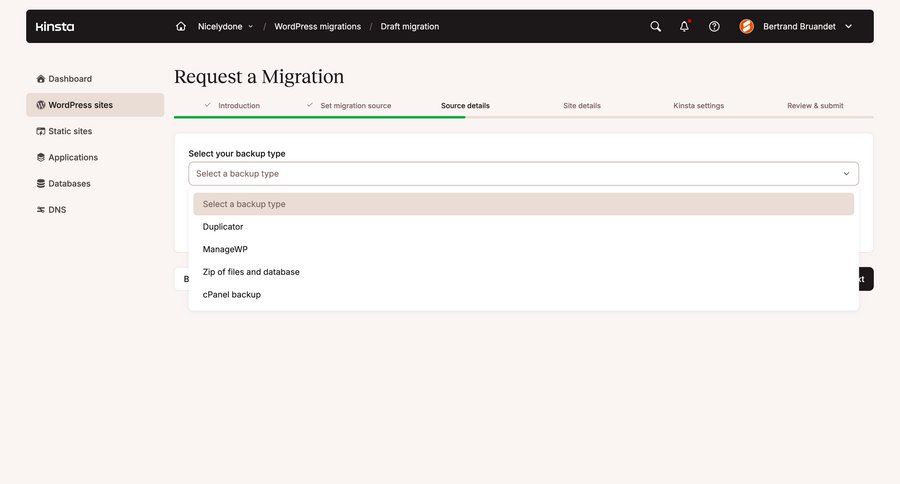Pick cPanel backup option
The width and height of the screenshot is (900, 484).
click(232, 295)
